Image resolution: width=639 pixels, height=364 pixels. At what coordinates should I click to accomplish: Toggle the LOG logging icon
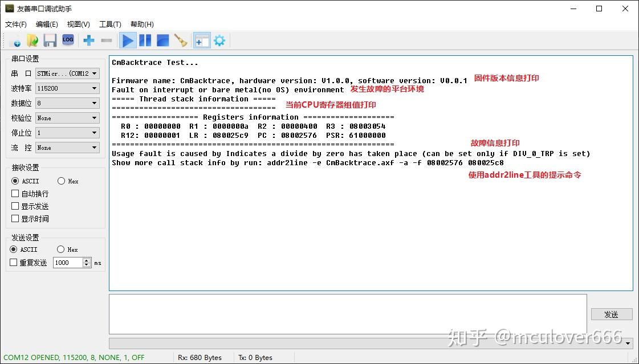[x=68, y=40]
